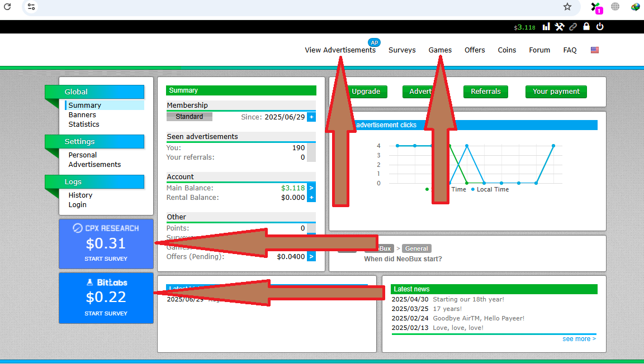The height and width of the screenshot is (364, 644).
Task: Click the plus button next to Rental Balance
Action: pos(311,198)
